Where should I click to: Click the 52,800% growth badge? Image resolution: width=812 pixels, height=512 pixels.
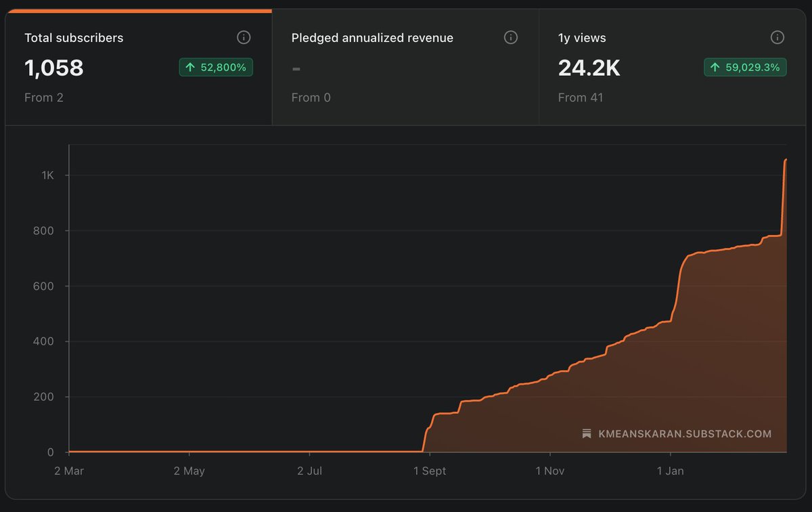(x=216, y=67)
